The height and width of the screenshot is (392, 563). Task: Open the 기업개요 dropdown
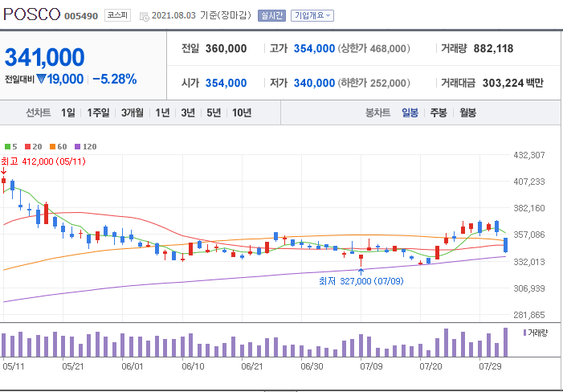[x=312, y=15]
